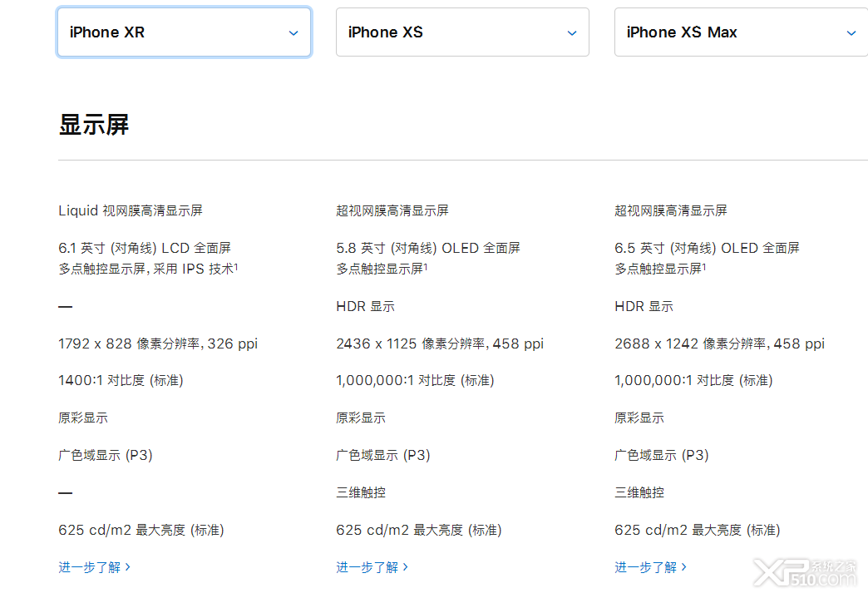Open the iPhone XR model dropdown
The height and width of the screenshot is (598, 868).
[x=184, y=32]
